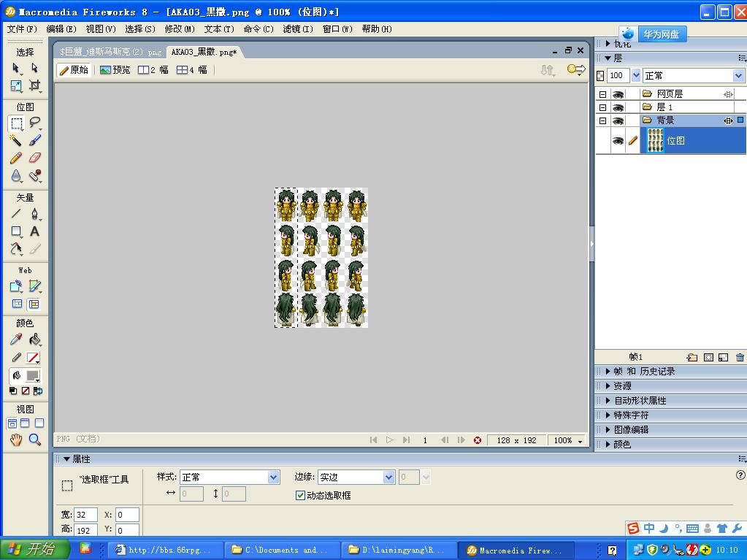
Task: Select the Crop tool
Action: pos(34,85)
